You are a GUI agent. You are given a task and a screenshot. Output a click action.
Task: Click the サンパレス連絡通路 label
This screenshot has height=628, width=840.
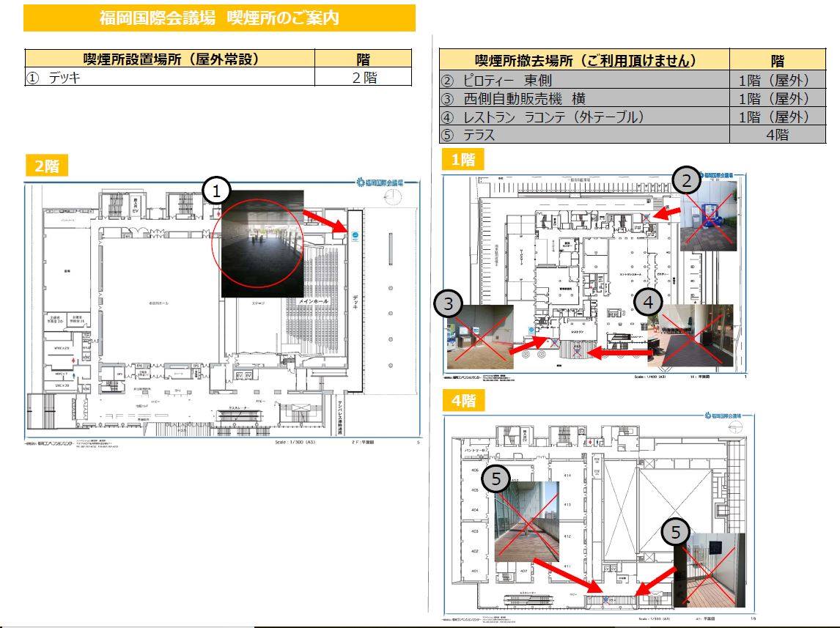point(340,417)
